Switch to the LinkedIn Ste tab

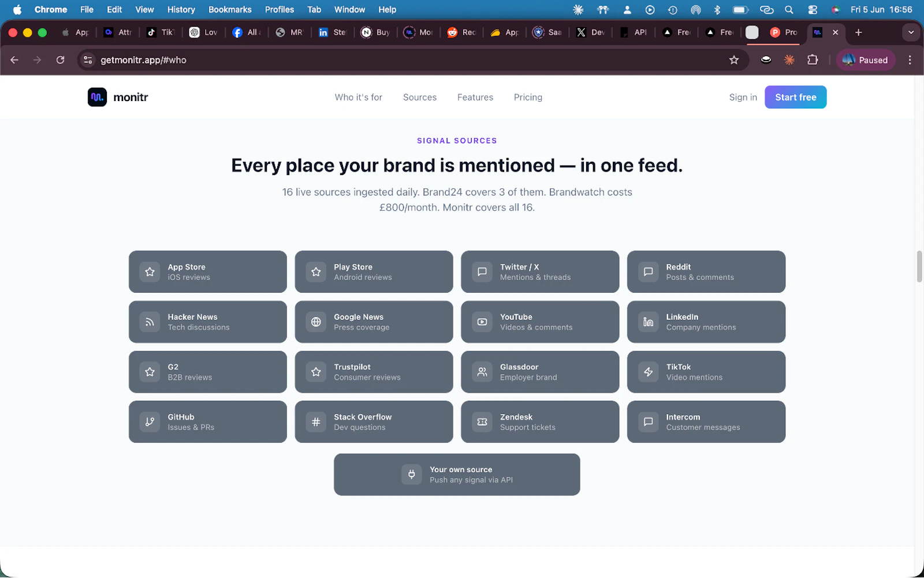(332, 32)
